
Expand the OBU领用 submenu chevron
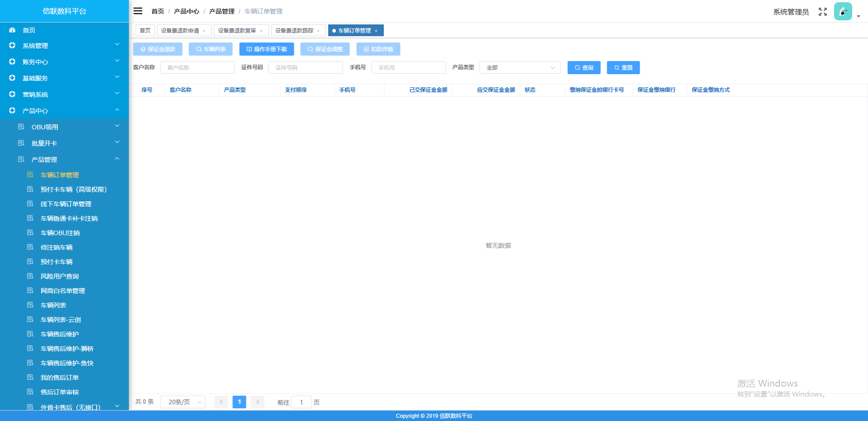coord(117,126)
